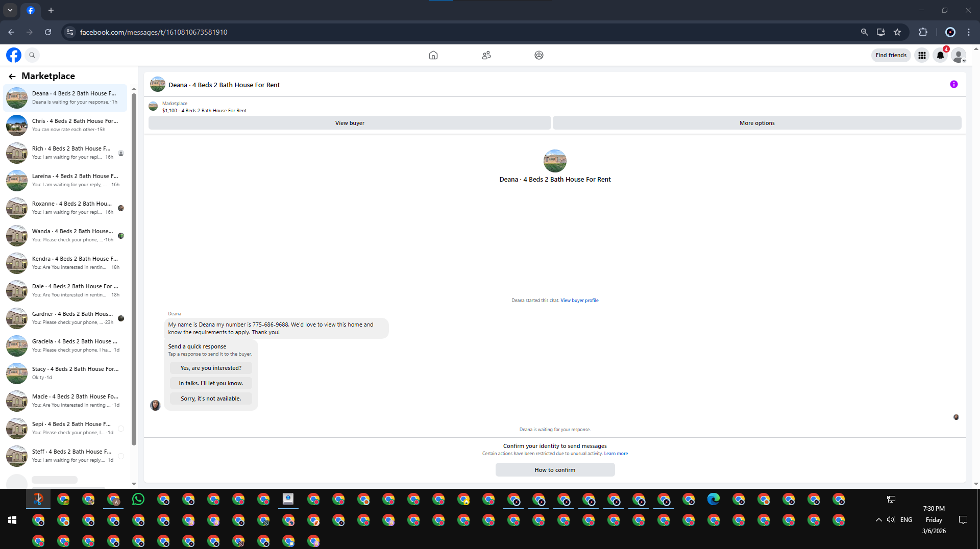Open the Stacy conversation
This screenshot has height=549, width=980.
tap(65, 373)
